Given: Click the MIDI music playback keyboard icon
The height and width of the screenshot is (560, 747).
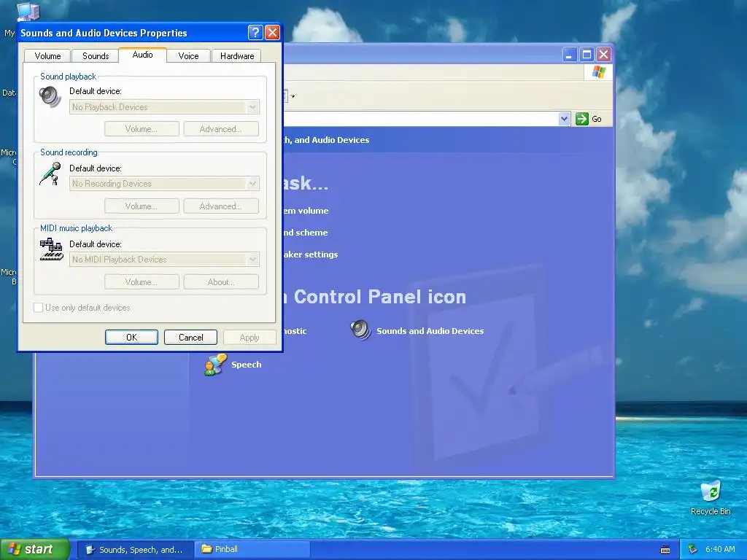Looking at the screenshot, I should click(52, 249).
